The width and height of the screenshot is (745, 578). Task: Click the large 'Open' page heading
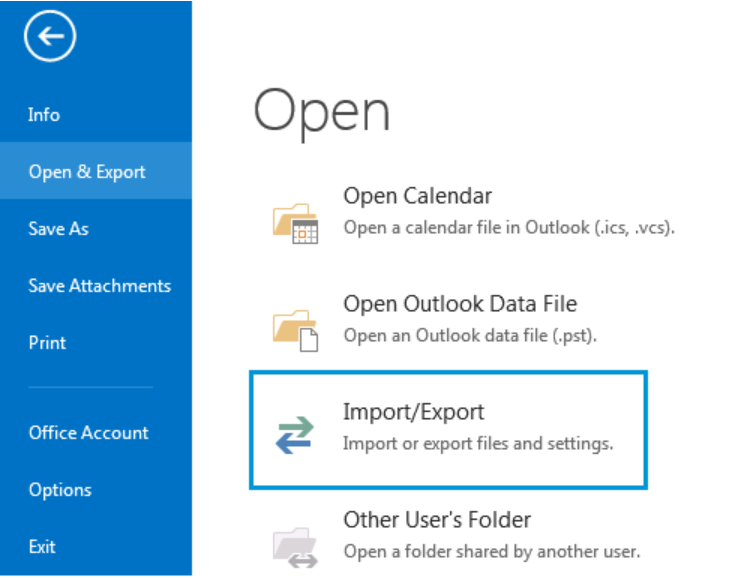pyautogui.click(x=322, y=114)
